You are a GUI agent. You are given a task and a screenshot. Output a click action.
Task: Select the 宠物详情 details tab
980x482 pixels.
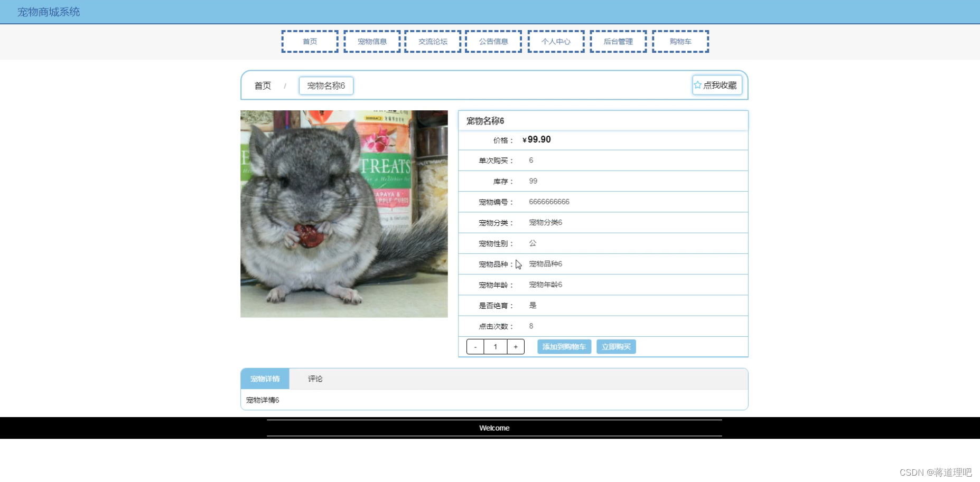265,379
